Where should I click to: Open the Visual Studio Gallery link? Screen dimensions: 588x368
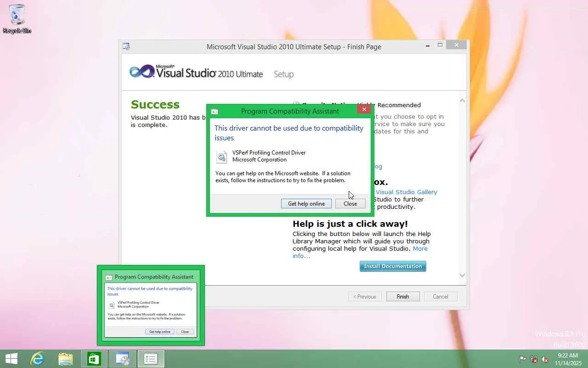[x=407, y=192]
